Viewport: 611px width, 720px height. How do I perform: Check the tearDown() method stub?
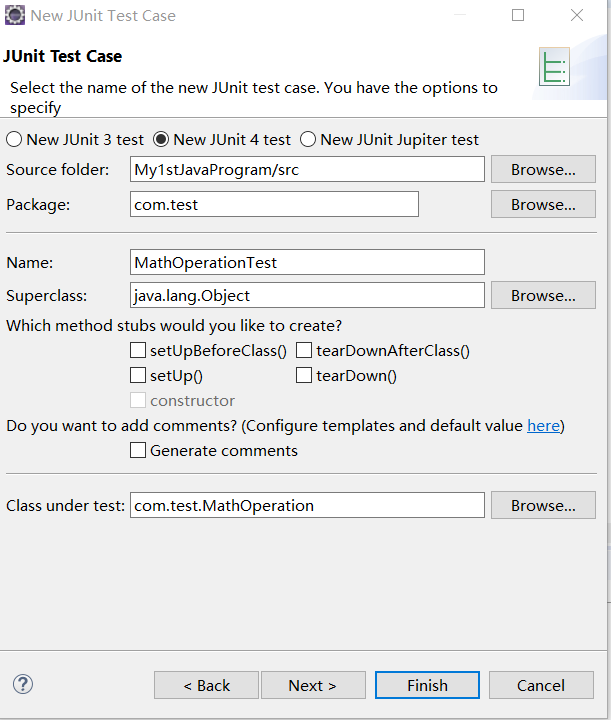(304, 376)
